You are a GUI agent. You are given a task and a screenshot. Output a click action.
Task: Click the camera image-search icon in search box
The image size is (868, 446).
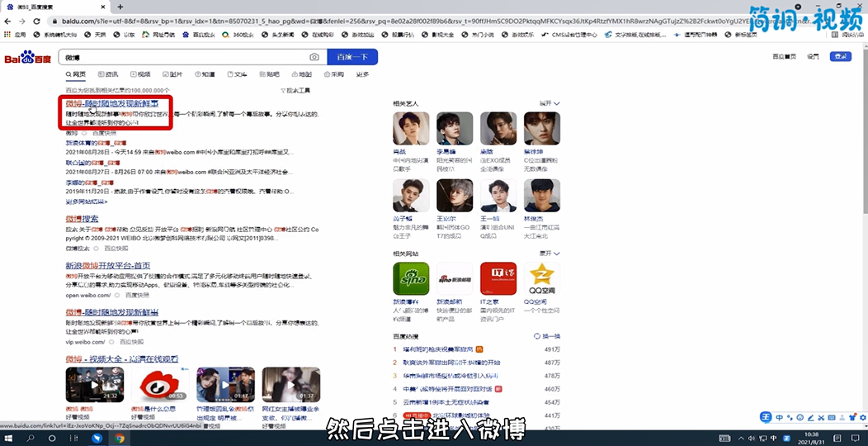pyautogui.click(x=314, y=57)
